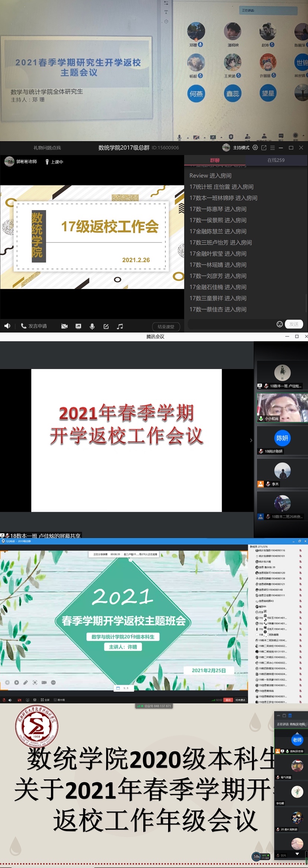Click the whiteboard edit pencil icon beside the music note
The width and height of the screenshot is (308, 868).
point(106,326)
